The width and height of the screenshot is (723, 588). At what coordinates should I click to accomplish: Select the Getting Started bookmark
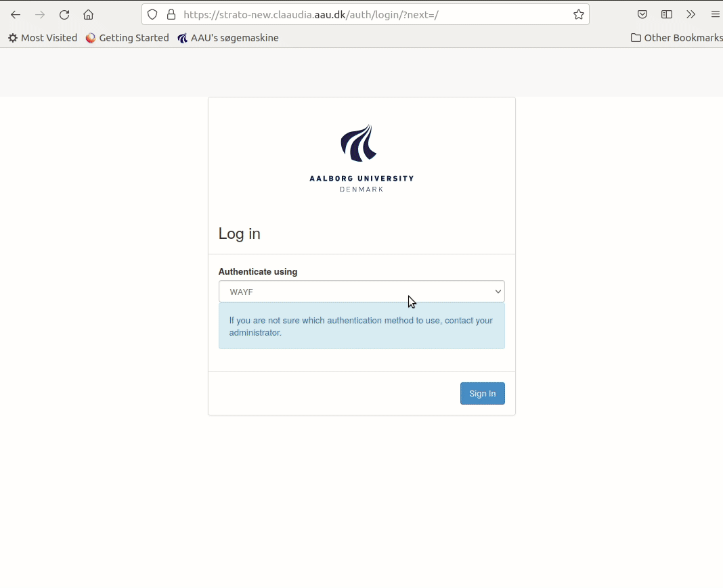tap(127, 38)
